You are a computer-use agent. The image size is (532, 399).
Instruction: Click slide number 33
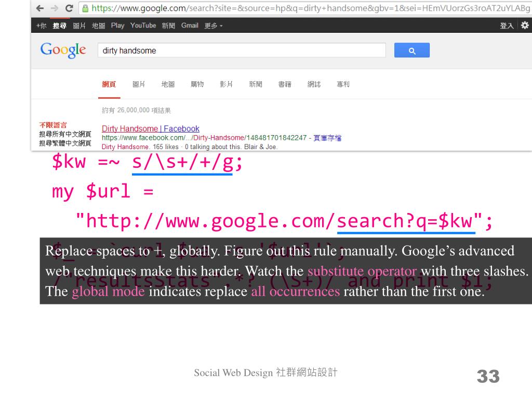pos(488,376)
